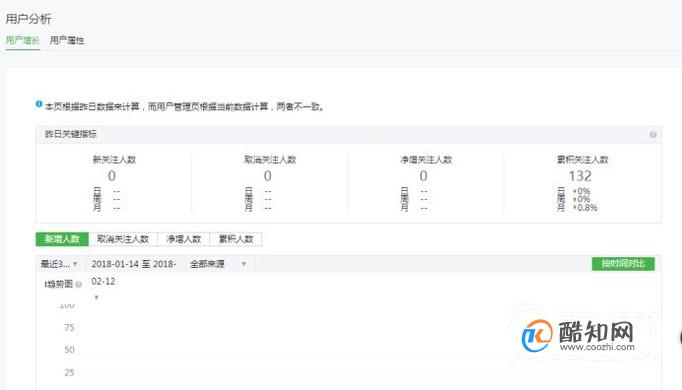
Task: Switch to the 用户增长 tab
Action: click(23, 40)
